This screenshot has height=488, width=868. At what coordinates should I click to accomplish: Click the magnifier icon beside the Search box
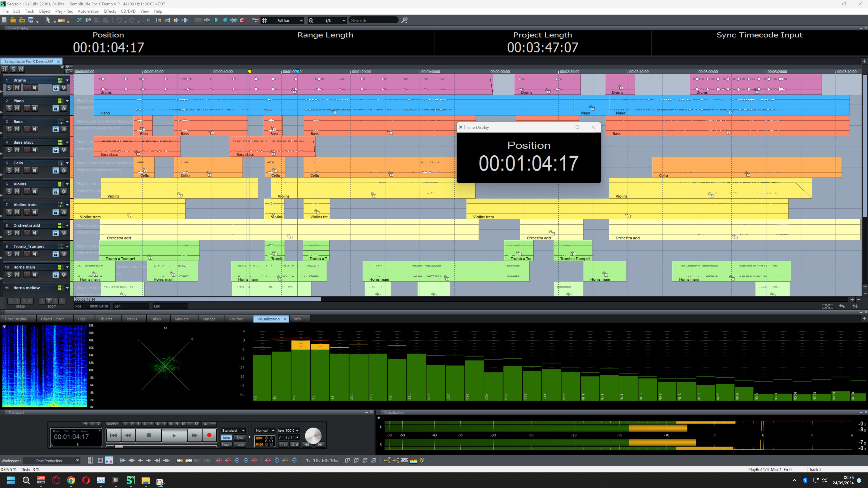404,20
